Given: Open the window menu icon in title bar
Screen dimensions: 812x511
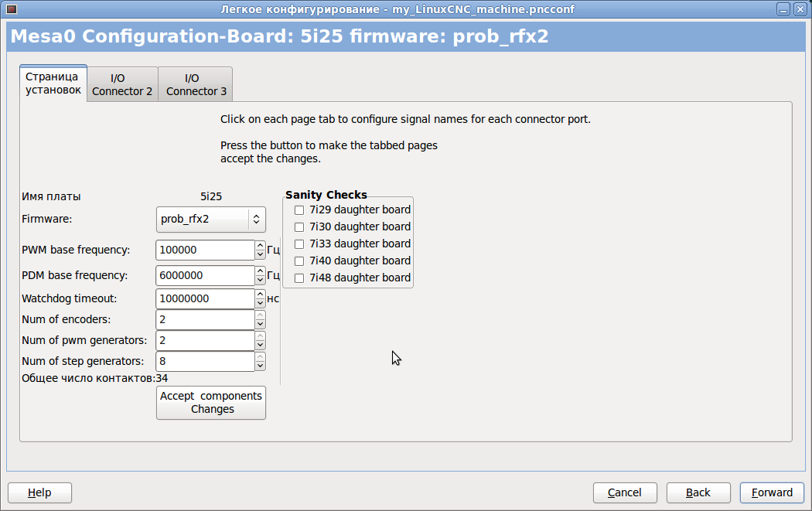Looking at the screenshot, I should [12, 9].
